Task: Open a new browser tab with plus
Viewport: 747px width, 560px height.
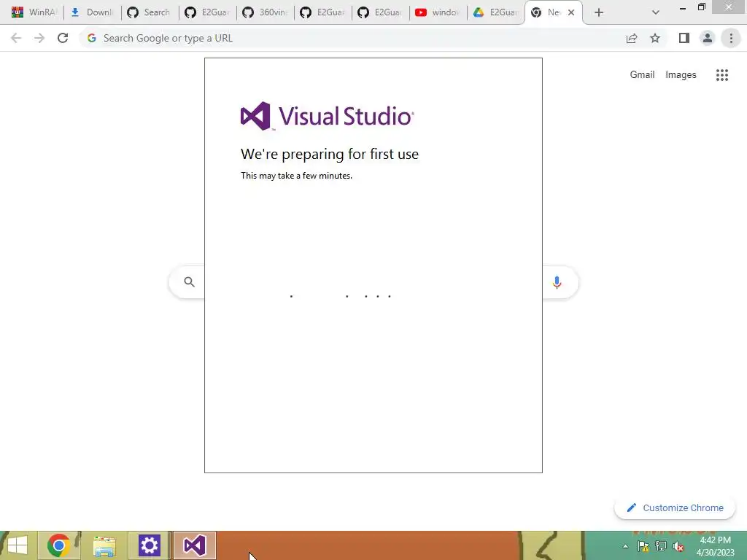Action: click(x=599, y=12)
